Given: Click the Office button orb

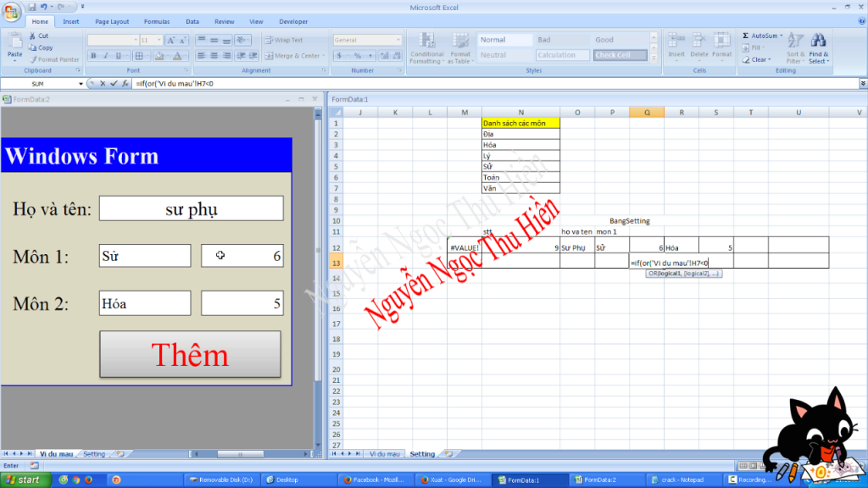Looking at the screenshot, I should [x=12, y=11].
